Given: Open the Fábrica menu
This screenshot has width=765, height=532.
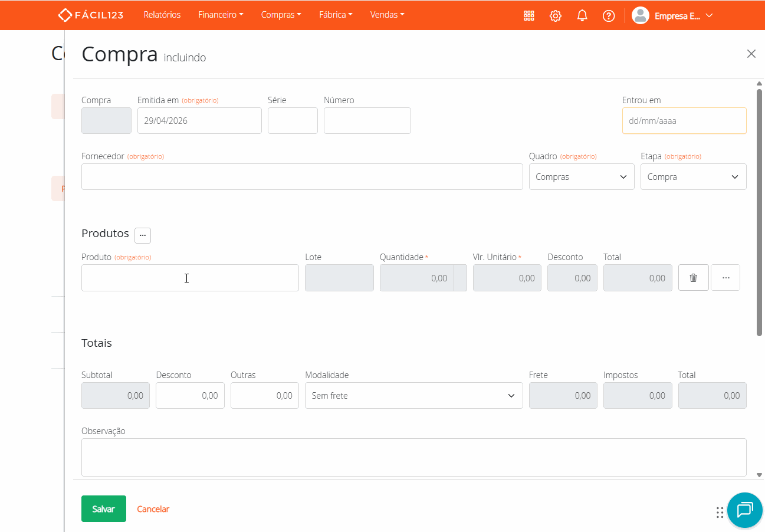Looking at the screenshot, I should pos(336,15).
